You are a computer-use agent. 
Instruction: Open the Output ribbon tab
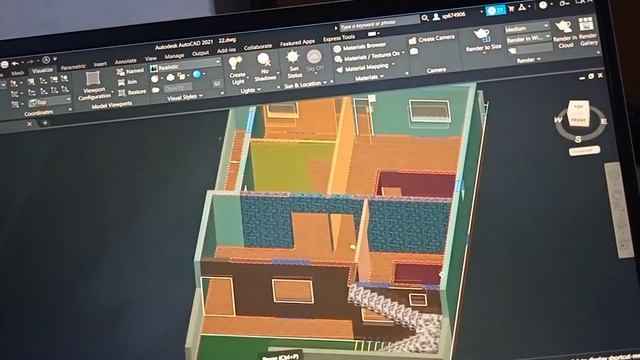pos(200,53)
